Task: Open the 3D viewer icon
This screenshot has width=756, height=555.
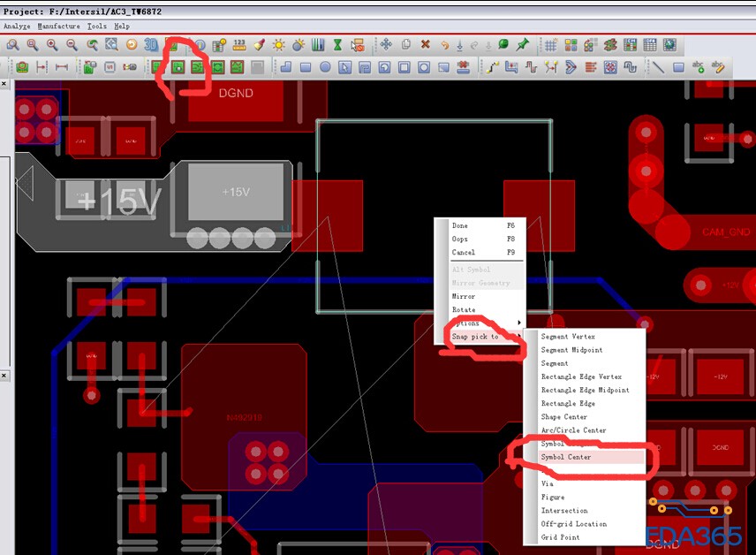Action: point(151,45)
